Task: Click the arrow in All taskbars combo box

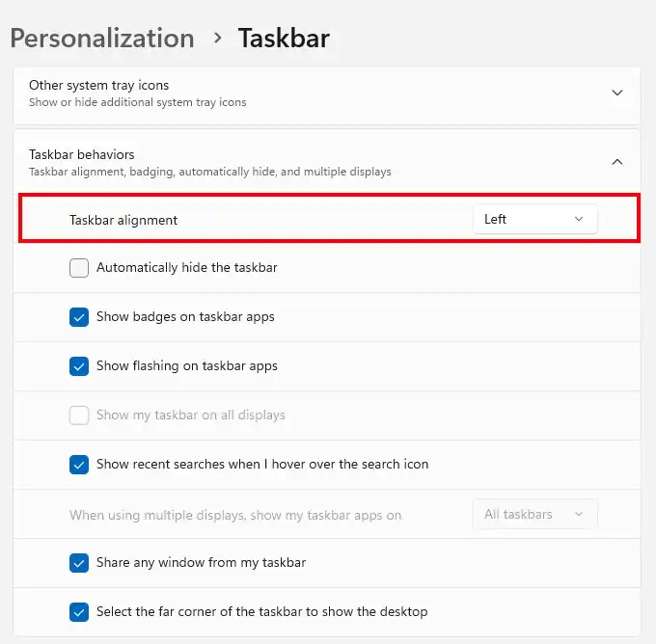Action: [x=579, y=514]
